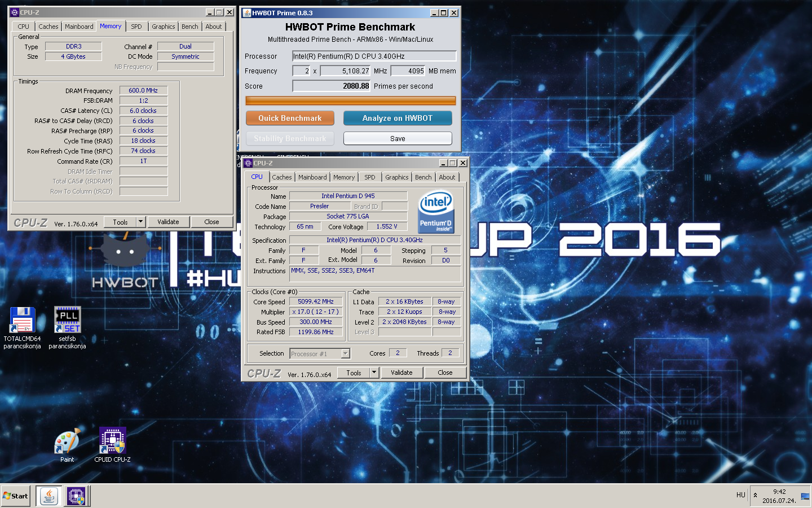Click the display icon in system tray

(805, 496)
